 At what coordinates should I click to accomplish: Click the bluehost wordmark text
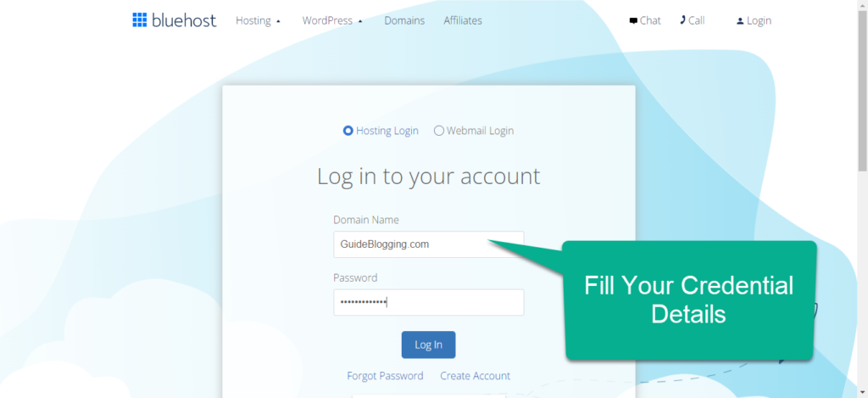pos(184,20)
